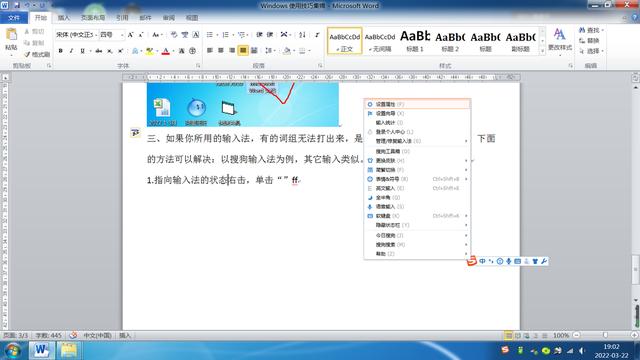Open the Line Spacing dropdown
This screenshot has height=360, width=640.
point(269,51)
